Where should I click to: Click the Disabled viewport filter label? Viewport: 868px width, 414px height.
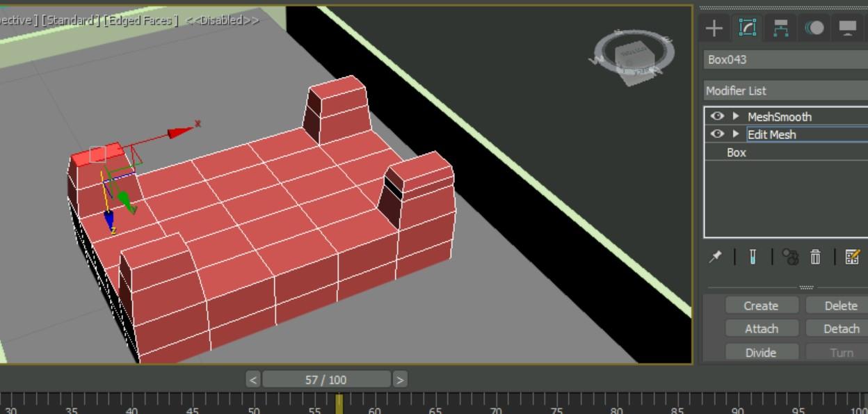223,20
